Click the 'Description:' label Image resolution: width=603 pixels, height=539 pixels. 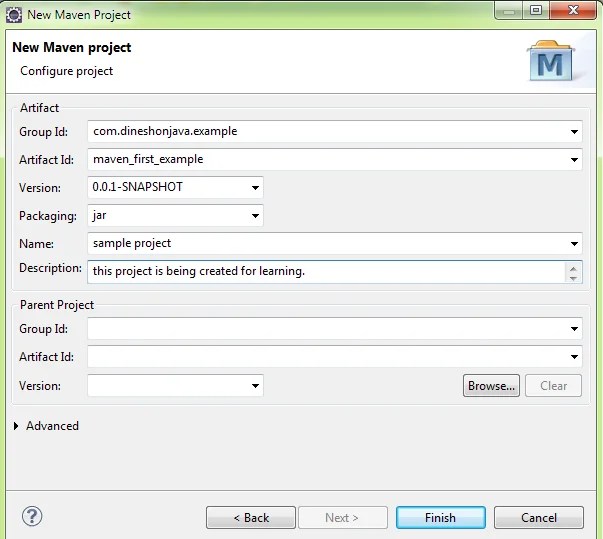coord(50,268)
